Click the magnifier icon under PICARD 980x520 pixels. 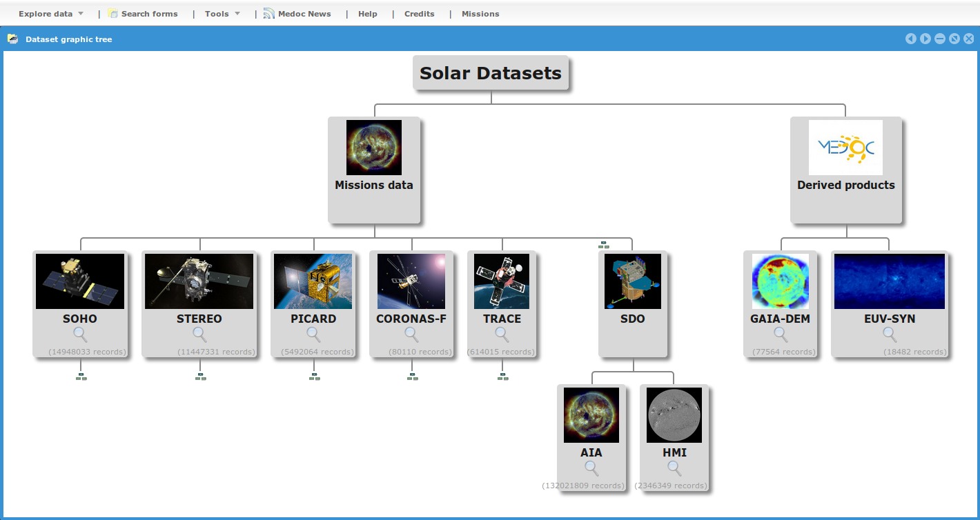pos(313,334)
